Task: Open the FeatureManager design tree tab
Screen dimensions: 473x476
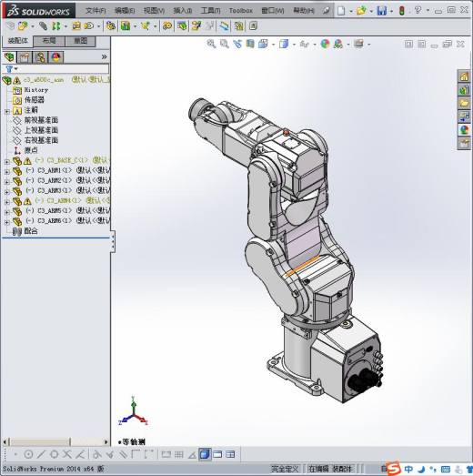Action: click(9, 57)
